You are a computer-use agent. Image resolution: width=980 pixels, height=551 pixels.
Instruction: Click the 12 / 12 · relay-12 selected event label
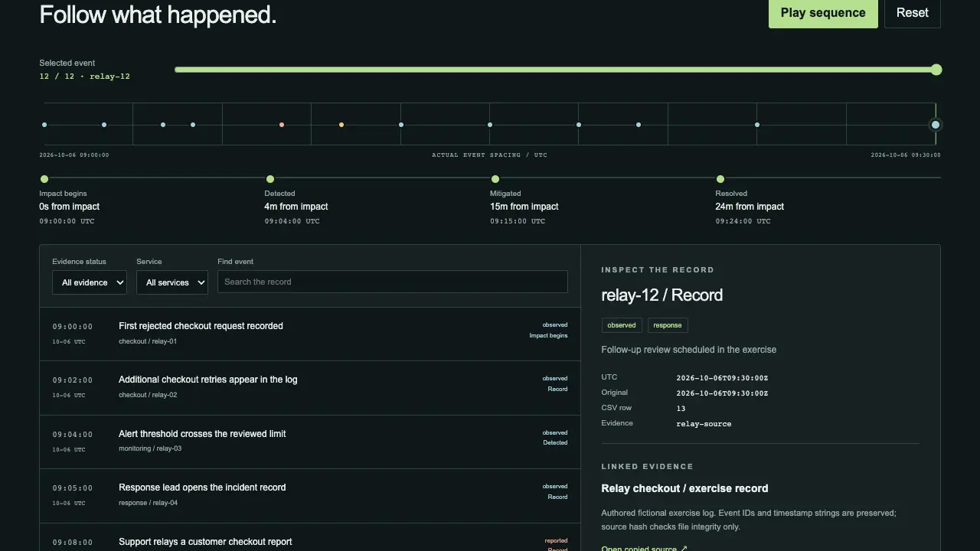(85, 77)
